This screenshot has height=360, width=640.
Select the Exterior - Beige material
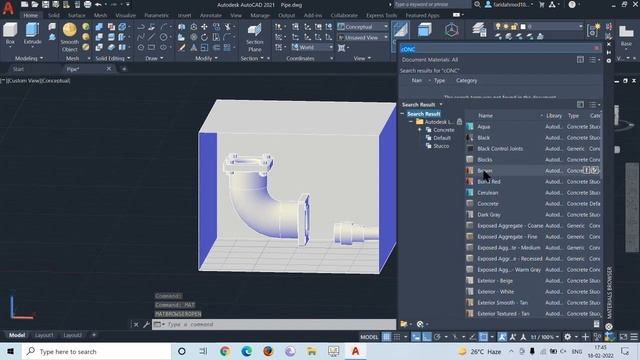tap(533, 281)
